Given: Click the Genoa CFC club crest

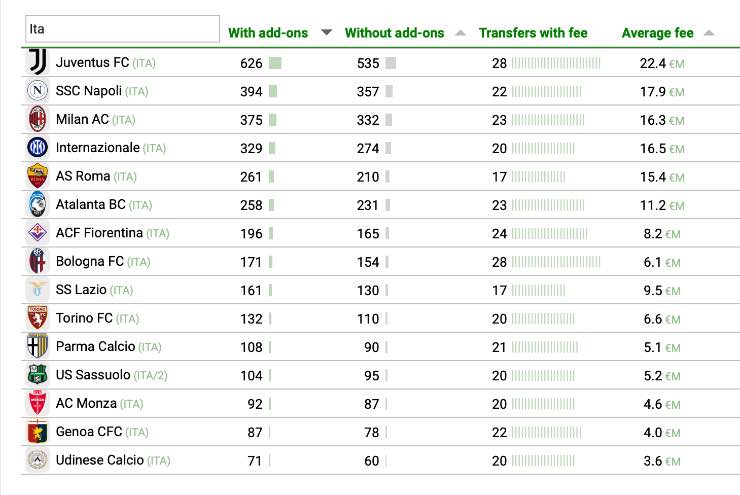Looking at the screenshot, I should point(37,432).
